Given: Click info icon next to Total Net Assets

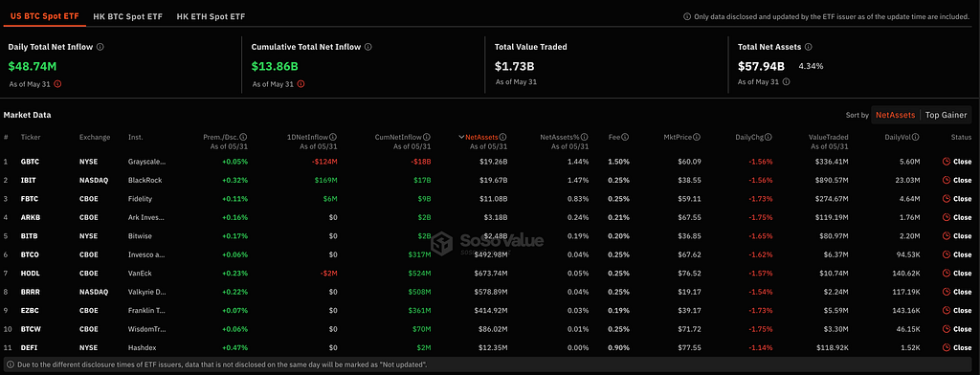Looking at the screenshot, I should 808,47.
